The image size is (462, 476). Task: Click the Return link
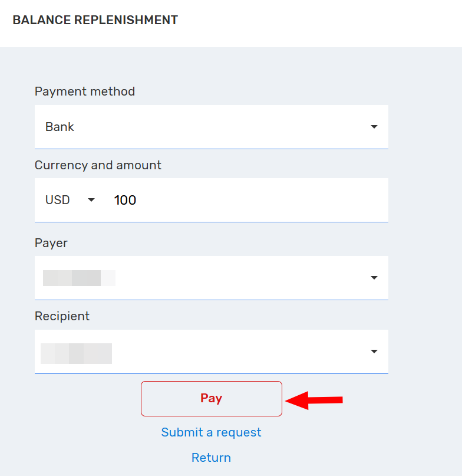pyautogui.click(x=211, y=458)
